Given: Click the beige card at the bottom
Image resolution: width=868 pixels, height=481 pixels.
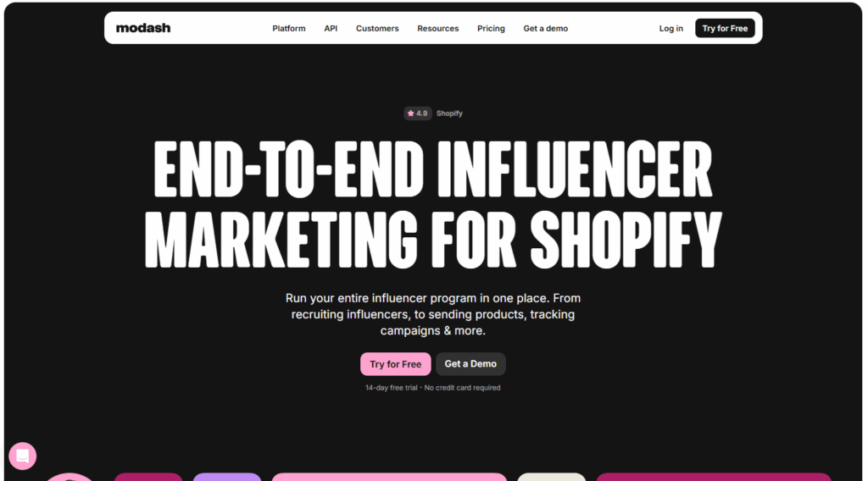Looking at the screenshot, I should tap(551, 476).
